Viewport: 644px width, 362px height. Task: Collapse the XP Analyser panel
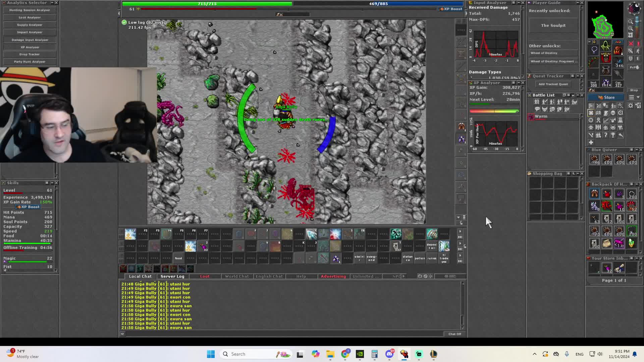(518, 83)
